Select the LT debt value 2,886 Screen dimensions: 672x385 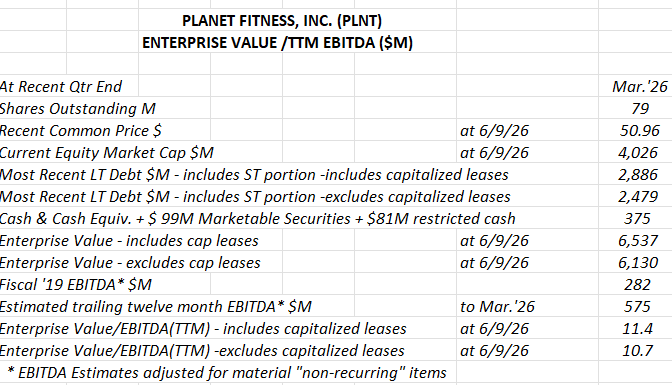(x=638, y=174)
